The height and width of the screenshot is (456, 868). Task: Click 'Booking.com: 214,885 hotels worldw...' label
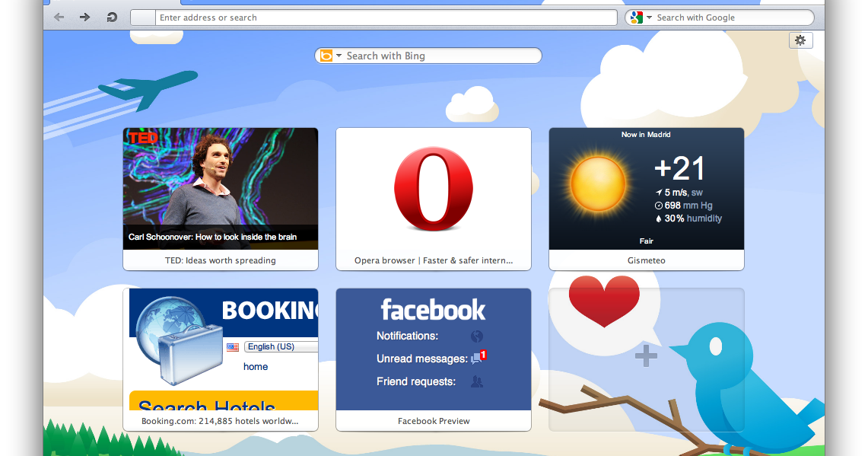tap(220, 421)
